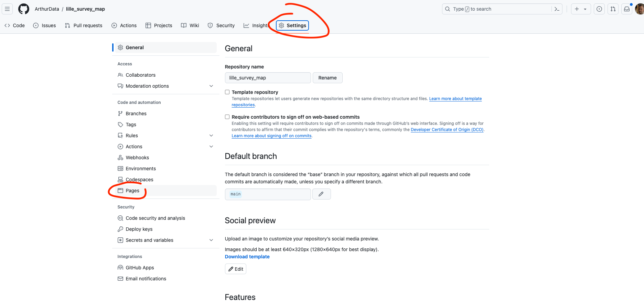Open GitHub Apps integrations
Image resolution: width=644 pixels, height=301 pixels.
coord(165,268)
